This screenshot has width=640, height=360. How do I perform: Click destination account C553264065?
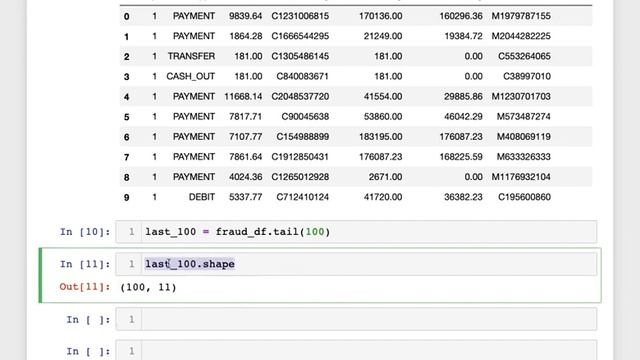click(524, 56)
